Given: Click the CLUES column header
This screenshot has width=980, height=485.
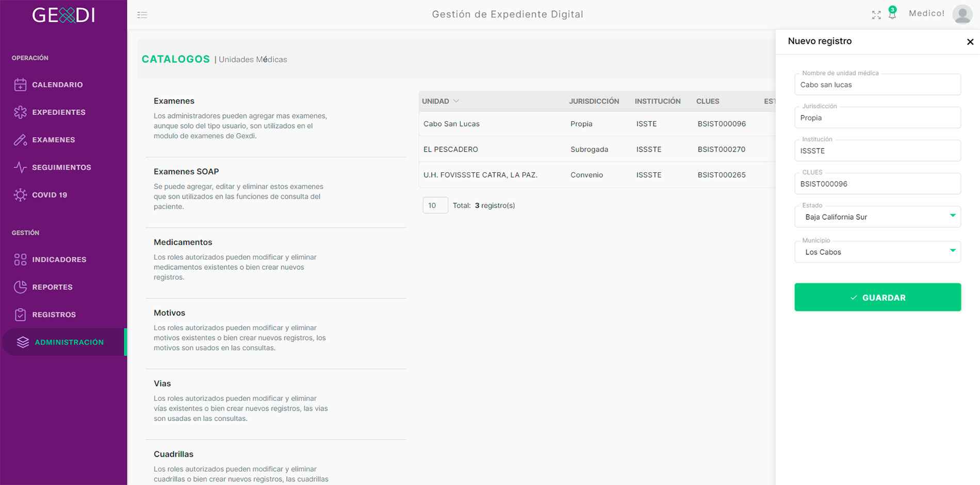Looking at the screenshot, I should (x=708, y=101).
